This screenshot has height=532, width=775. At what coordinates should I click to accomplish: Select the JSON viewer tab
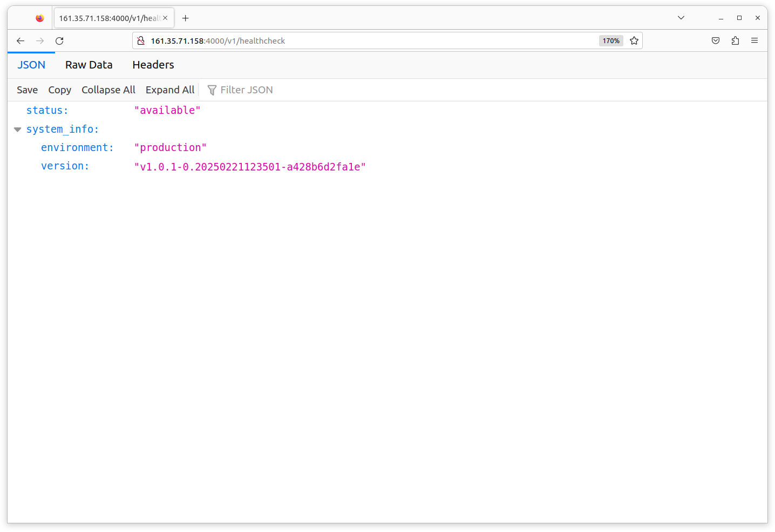point(31,65)
